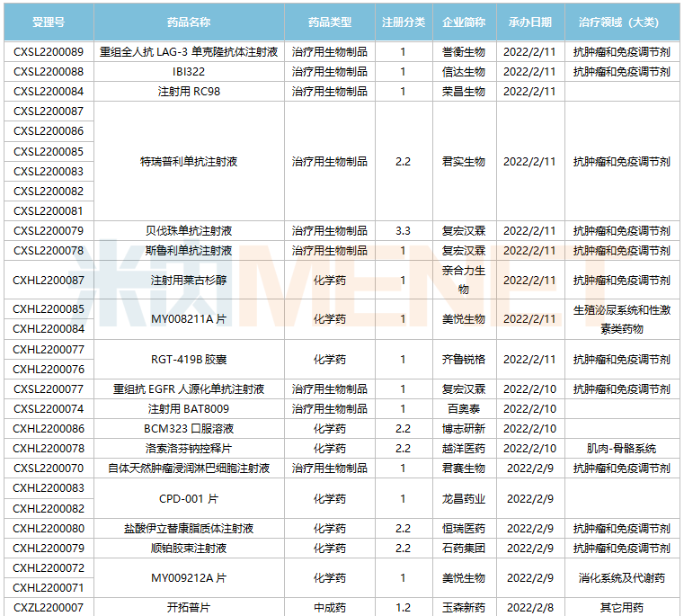The image size is (684, 616).
Task: Select cell CXSL2200081
Action: point(49,211)
